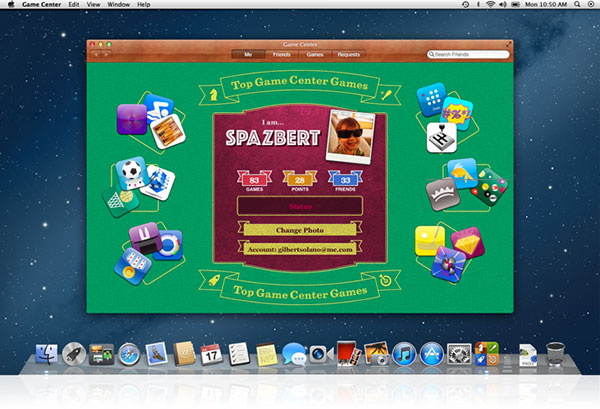Open the diamond gem game icon

click(467, 243)
